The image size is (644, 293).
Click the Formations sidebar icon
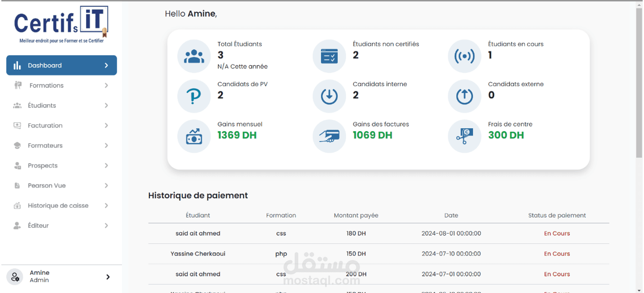click(18, 85)
